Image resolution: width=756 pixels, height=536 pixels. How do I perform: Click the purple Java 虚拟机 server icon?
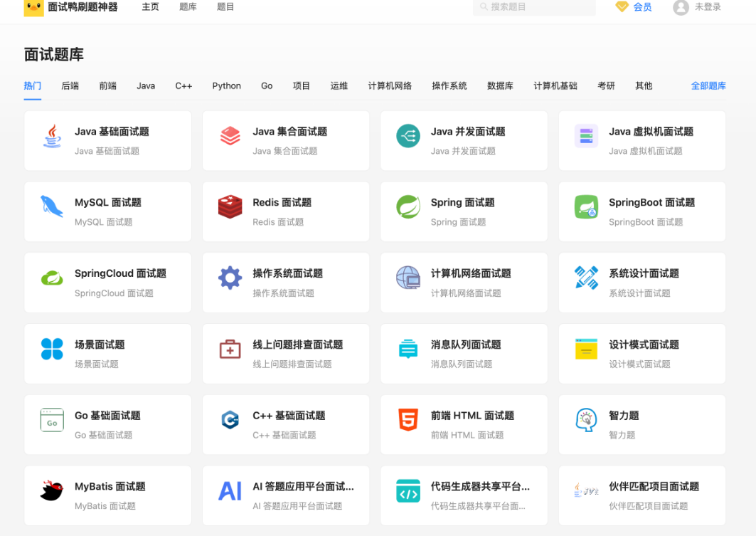pyautogui.click(x=586, y=136)
